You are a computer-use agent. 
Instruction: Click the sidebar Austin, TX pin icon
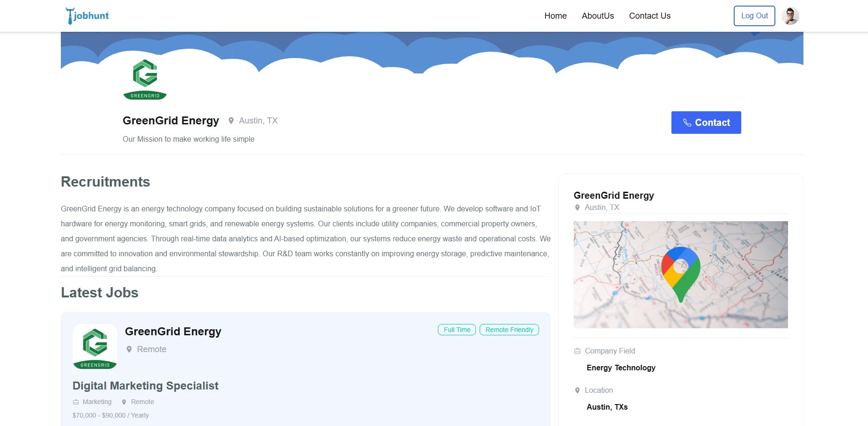pyautogui.click(x=577, y=208)
